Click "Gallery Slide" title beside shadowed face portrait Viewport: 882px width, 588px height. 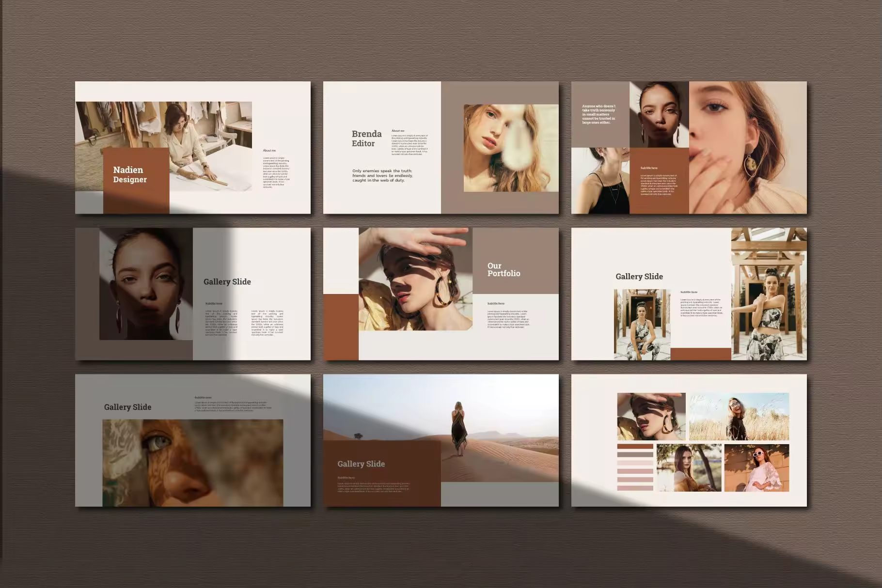(227, 282)
